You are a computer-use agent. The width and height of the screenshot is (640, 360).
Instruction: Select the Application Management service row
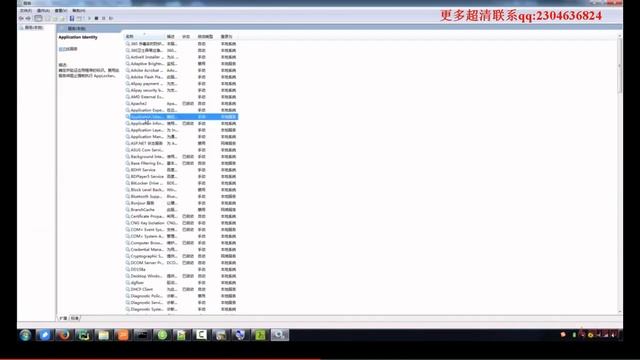[181, 137]
